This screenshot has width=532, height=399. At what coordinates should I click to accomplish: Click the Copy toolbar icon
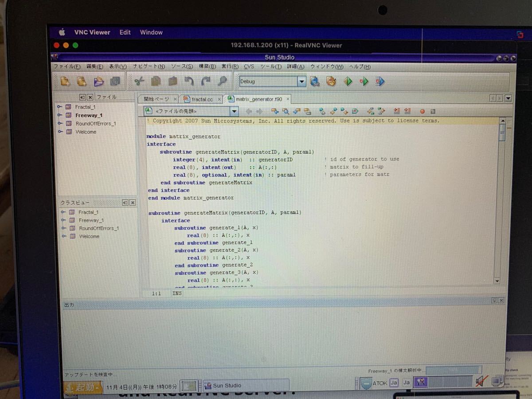pyautogui.click(x=156, y=81)
